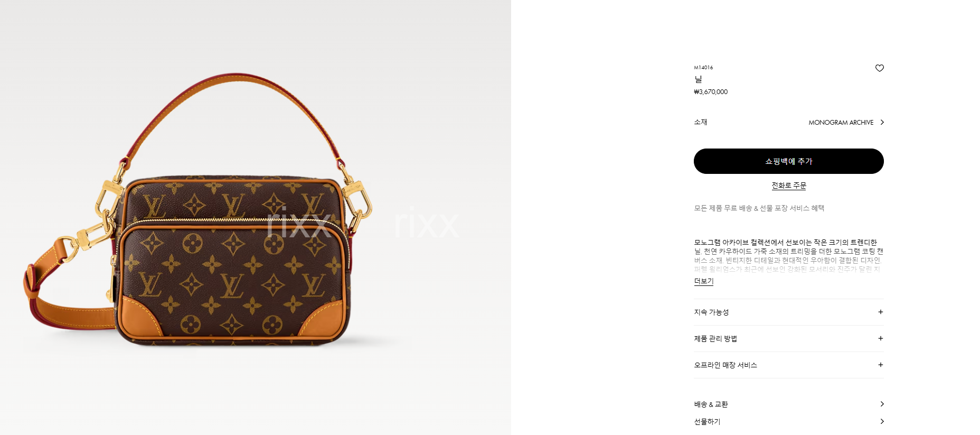Click the 소재 label
Viewport: 980px width, 435px height.
(x=700, y=122)
